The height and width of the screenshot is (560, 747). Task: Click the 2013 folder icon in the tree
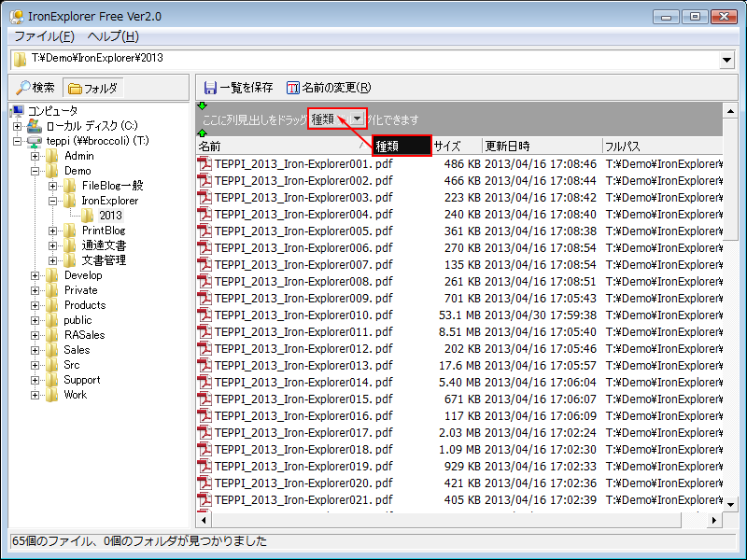87,216
